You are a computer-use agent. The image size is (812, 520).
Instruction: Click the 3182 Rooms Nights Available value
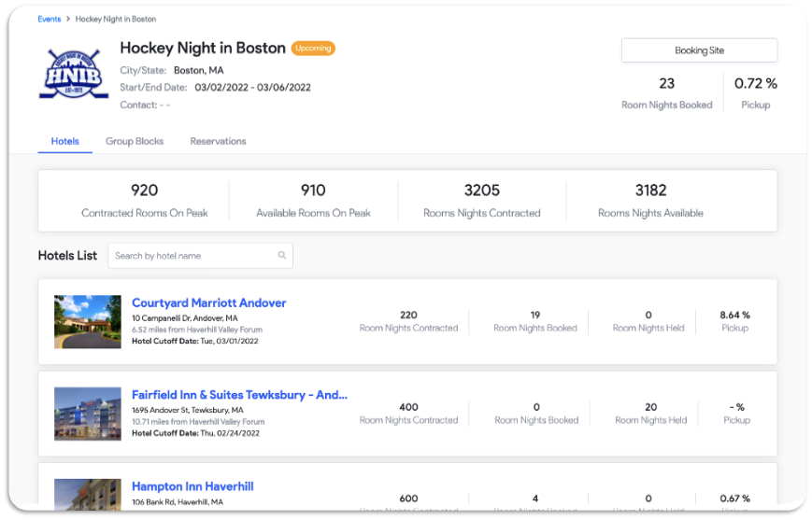pyautogui.click(x=651, y=190)
